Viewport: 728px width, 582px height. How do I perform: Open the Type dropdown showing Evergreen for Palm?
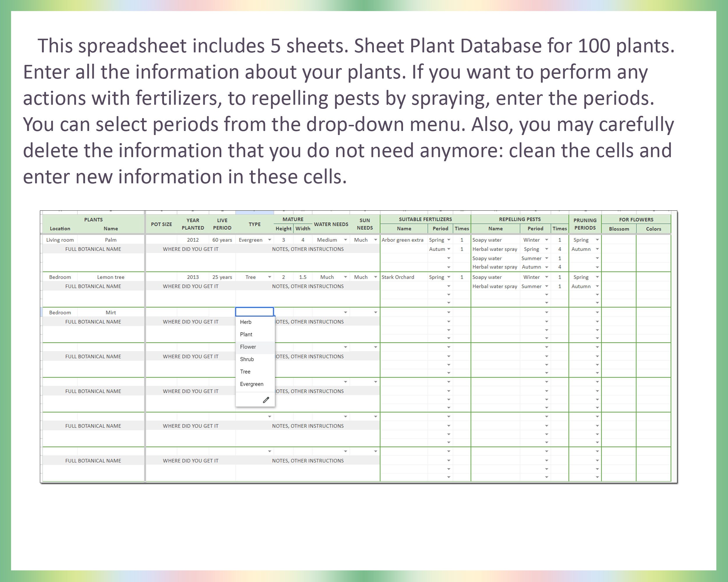269,239
